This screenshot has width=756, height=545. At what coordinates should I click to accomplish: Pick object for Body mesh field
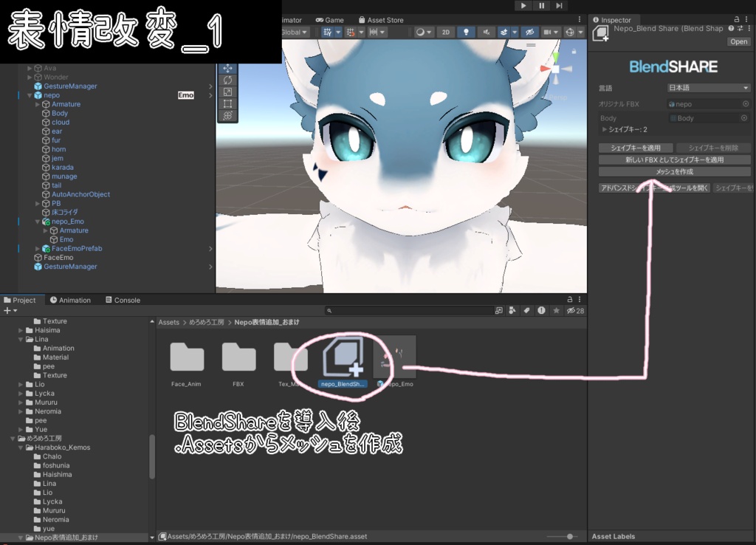click(x=744, y=117)
